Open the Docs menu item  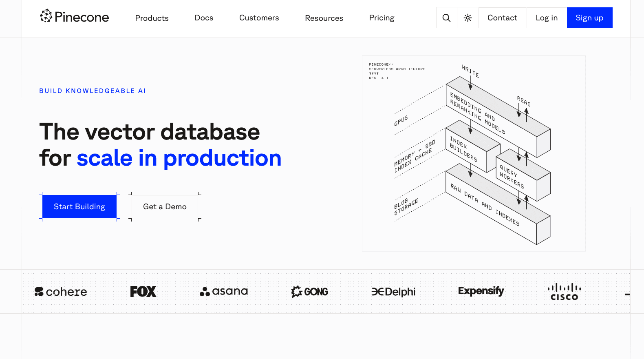[x=204, y=18]
